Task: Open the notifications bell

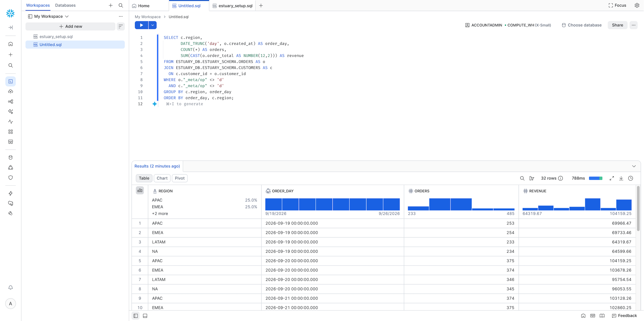Action: click(x=11, y=288)
